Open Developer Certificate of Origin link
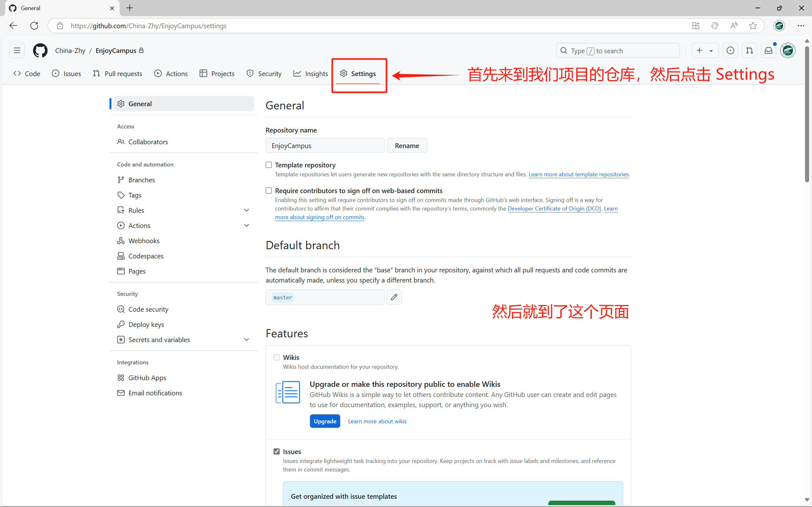 (554, 208)
